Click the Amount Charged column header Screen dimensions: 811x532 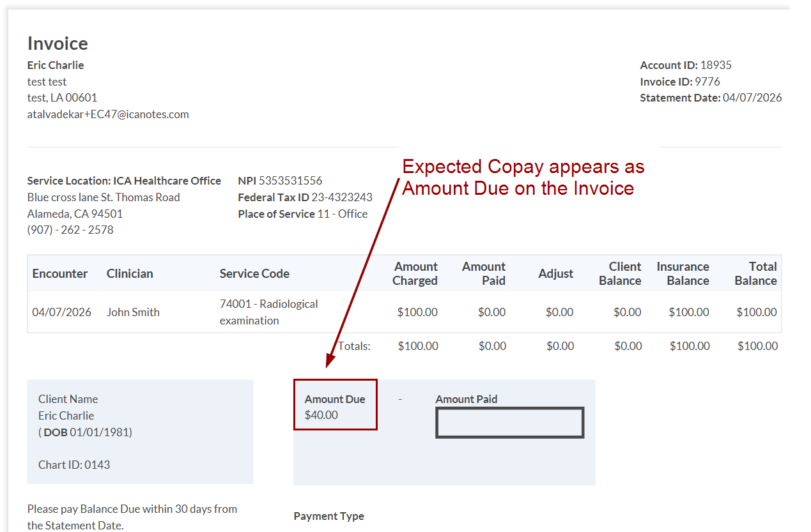[415, 273]
